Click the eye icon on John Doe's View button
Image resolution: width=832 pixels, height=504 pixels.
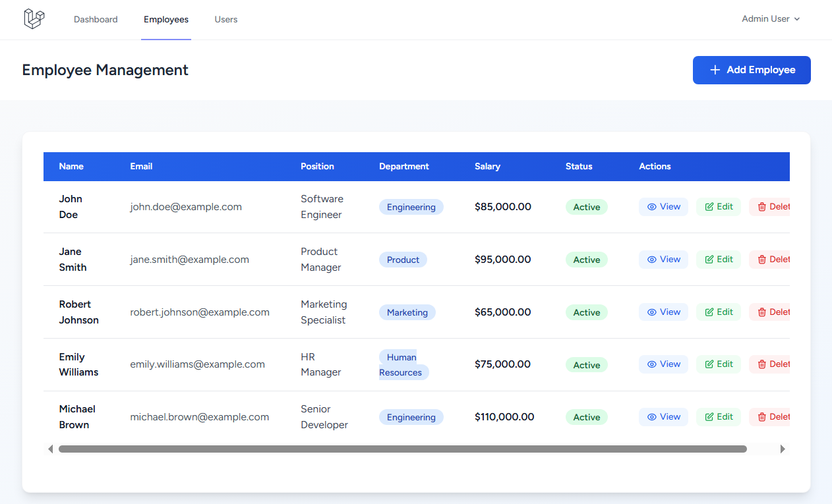coord(651,206)
